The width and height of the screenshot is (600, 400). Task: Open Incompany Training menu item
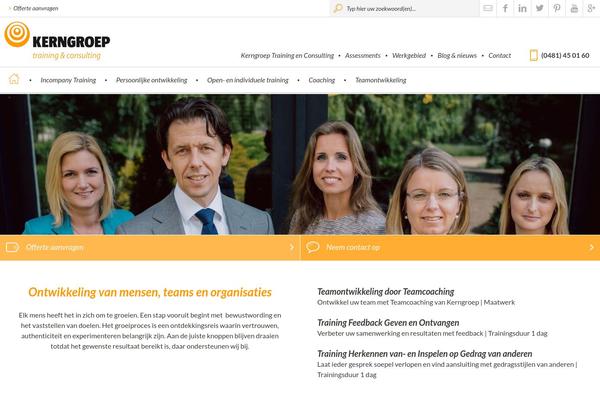click(68, 80)
